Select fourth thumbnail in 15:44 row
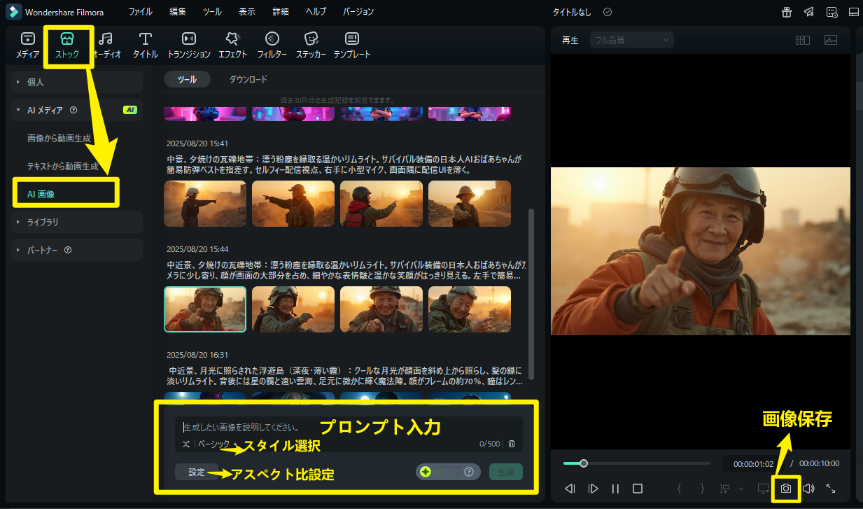863x509 pixels. (469, 309)
